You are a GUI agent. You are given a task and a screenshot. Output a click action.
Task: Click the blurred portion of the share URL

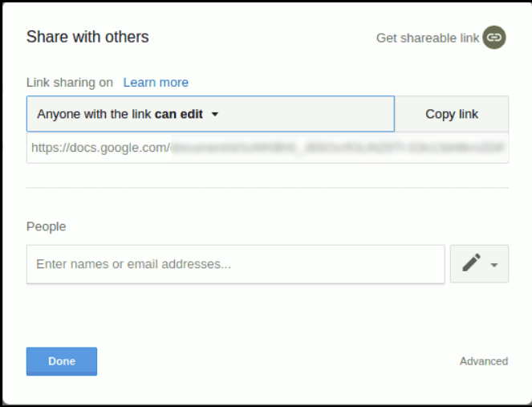(337, 148)
